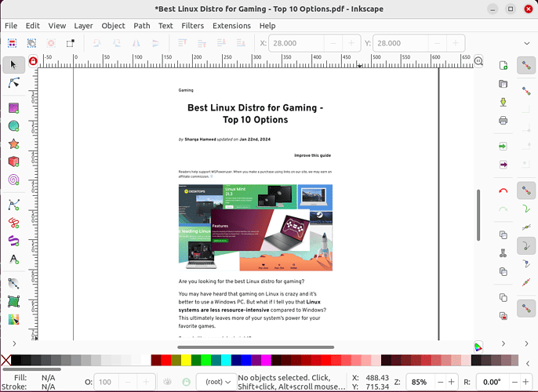Select the Calligraphy tool
The width and height of the screenshot is (538, 392).
(13, 241)
